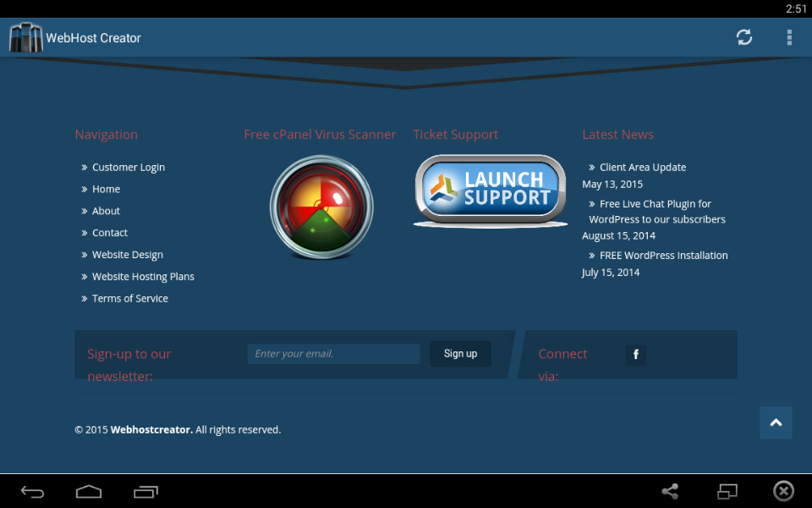Image resolution: width=812 pixels, height=508 pixels.
Task: Click the Launch Support button
Action: coord(491,190)
